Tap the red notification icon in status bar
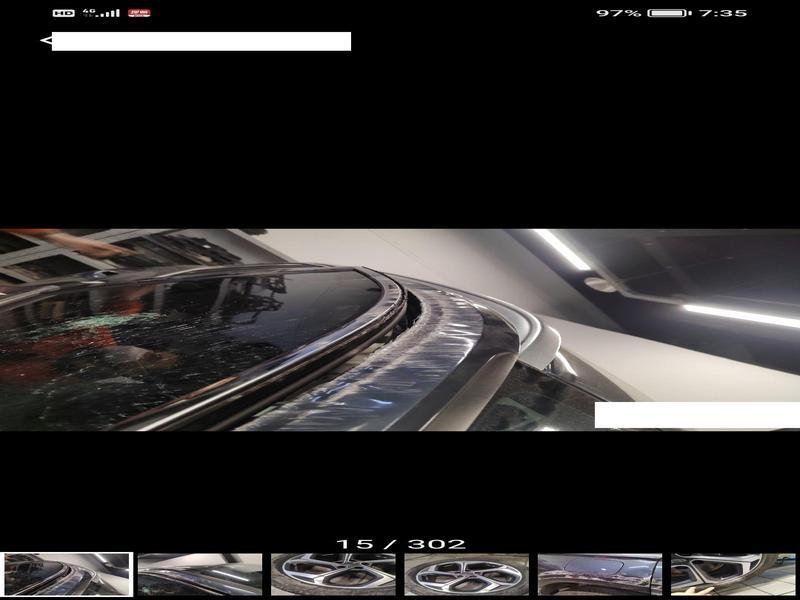 [x=139, y=13]
